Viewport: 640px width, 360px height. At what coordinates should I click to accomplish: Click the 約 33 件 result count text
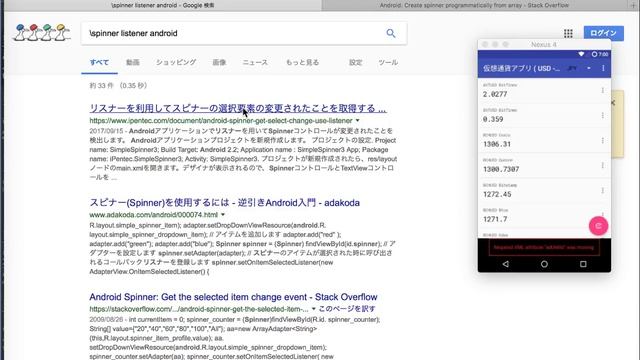pyautogui.click(x=118, y=86)
